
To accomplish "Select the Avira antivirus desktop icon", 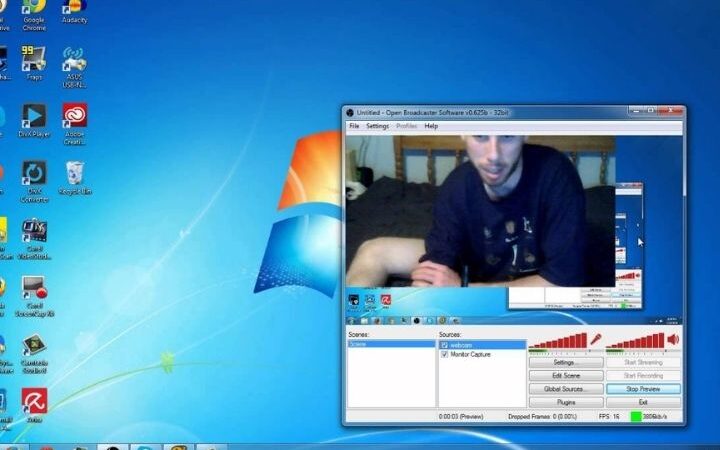I will pyautogui.click(x=34, y=405).
